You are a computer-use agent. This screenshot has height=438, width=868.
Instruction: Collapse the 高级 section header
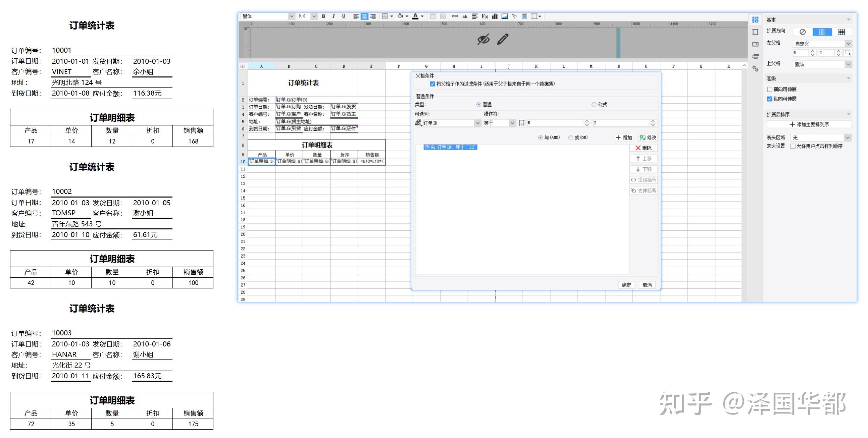pyautogui.click(x=809, y=78)
